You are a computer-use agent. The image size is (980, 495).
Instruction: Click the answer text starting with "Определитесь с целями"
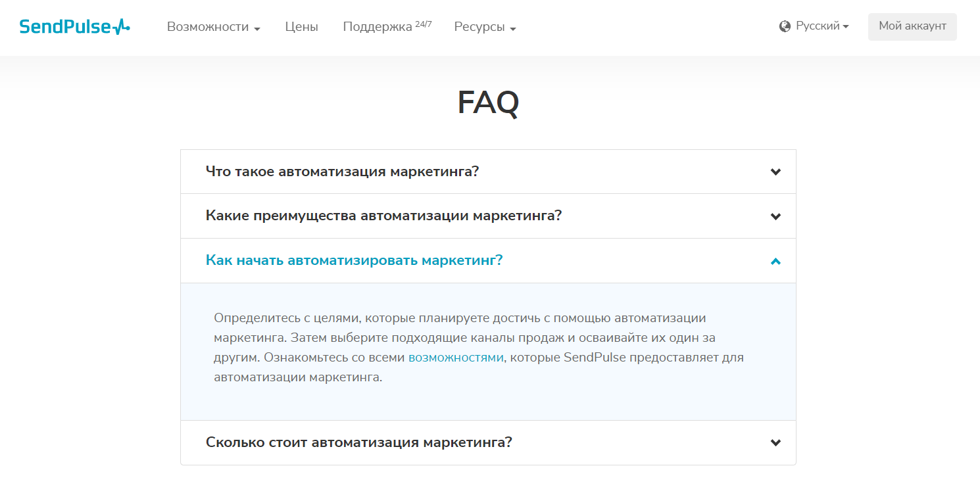click(479, 348)
